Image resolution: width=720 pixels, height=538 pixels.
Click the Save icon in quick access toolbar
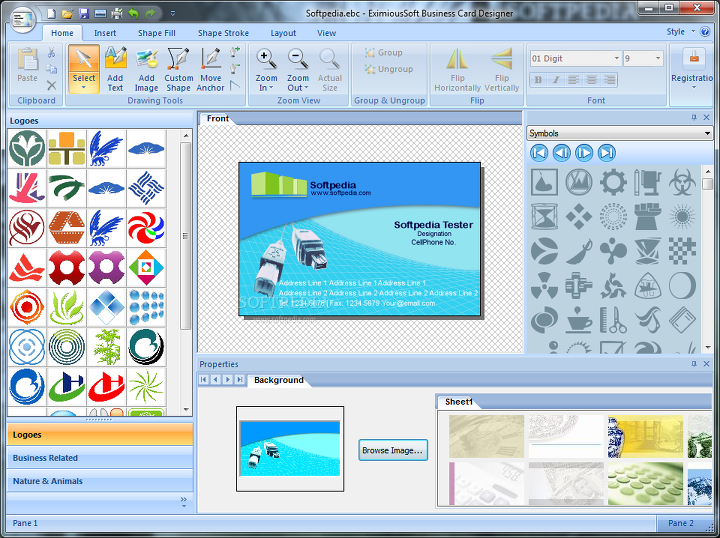click(84, 14)
